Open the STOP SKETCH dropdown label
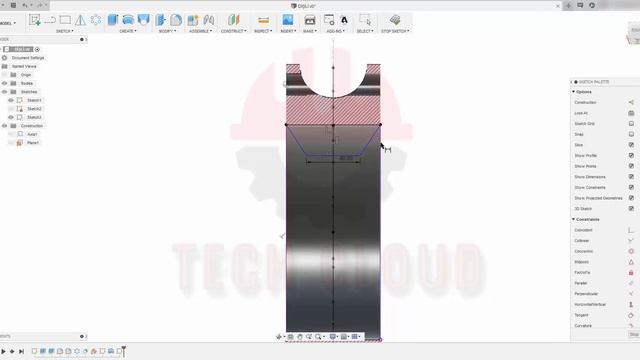This screenshot has width=640, height=360. point(395,31)
